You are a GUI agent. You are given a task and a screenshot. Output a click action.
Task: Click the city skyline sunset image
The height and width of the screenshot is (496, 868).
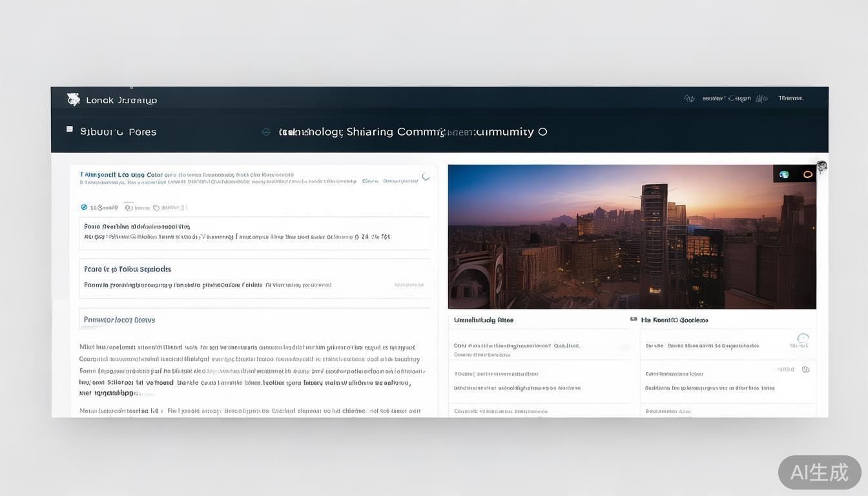(632, 236)
